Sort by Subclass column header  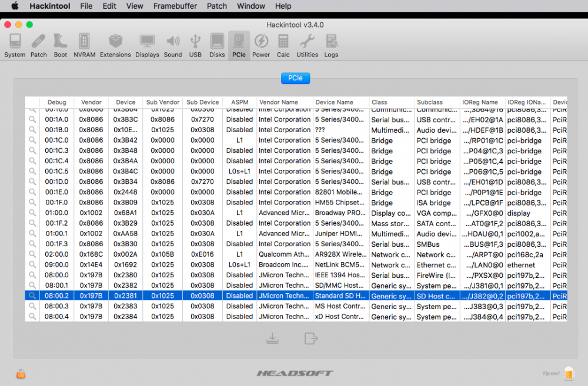[x=437, y=102]
